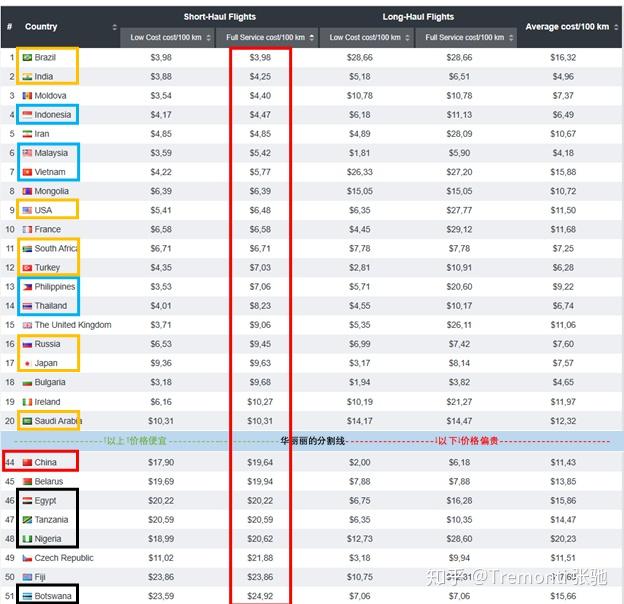Sort Long-Haul Full Service column
The height and width of the screenshot is (604, 624).
511,38
